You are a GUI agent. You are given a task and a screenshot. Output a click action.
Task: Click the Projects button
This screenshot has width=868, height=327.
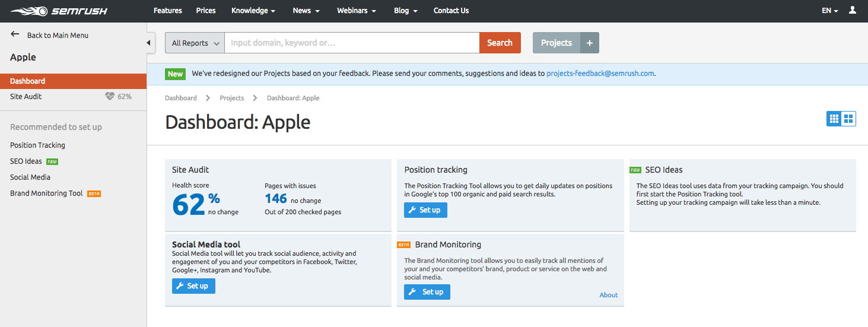click(x=557, y=43)
